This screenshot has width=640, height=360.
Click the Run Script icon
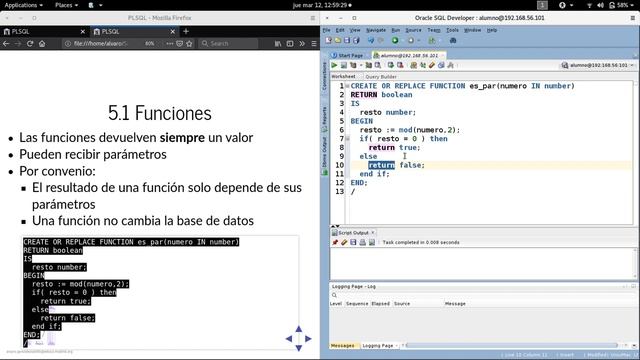tap(344, 65)
